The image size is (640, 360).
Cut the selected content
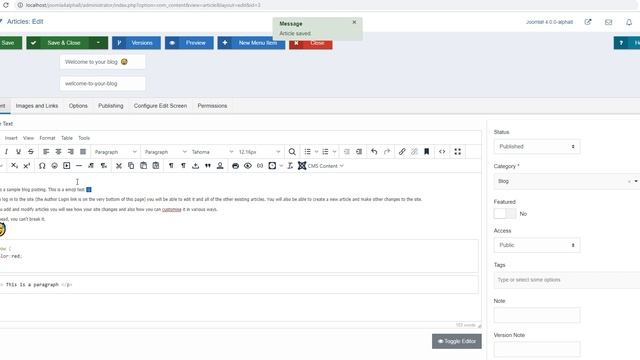[119, 166]
